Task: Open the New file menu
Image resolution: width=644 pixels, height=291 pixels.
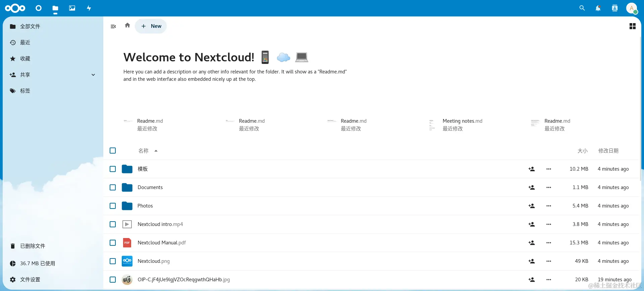Action: point(151,26)
